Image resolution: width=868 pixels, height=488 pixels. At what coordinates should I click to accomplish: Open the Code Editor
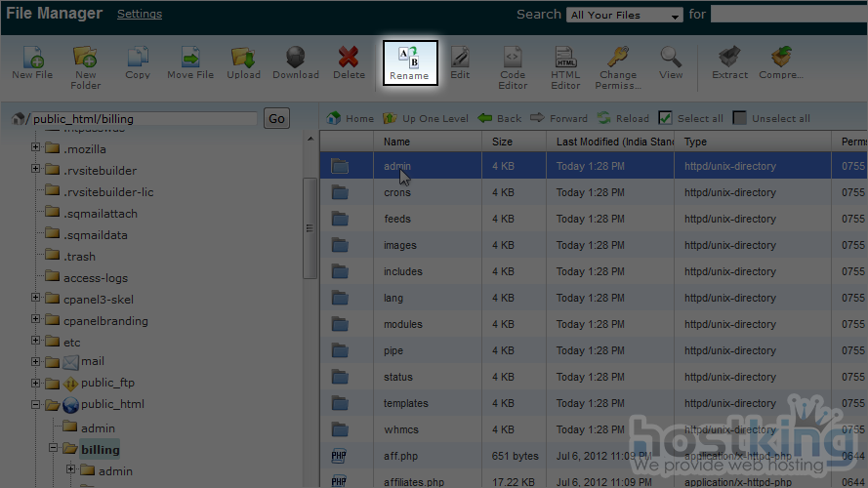pos(513,61)
